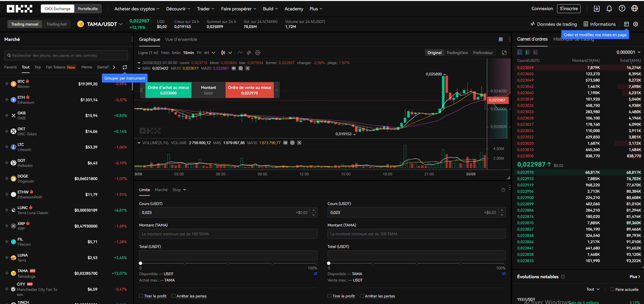Image resolution: width=644 pixels, height=304 pixels.
Task: Open the notifications bell
Action: pos(609,8)
